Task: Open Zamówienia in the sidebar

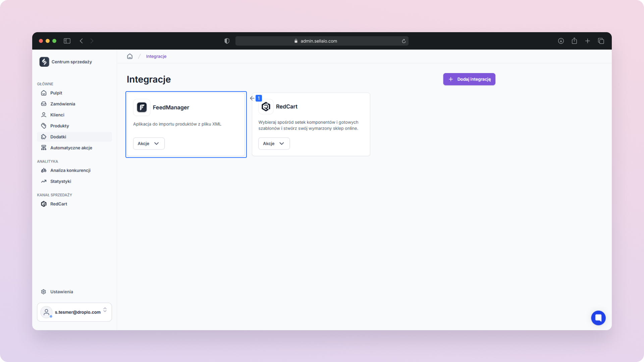Action: click(x=74, y=104)
